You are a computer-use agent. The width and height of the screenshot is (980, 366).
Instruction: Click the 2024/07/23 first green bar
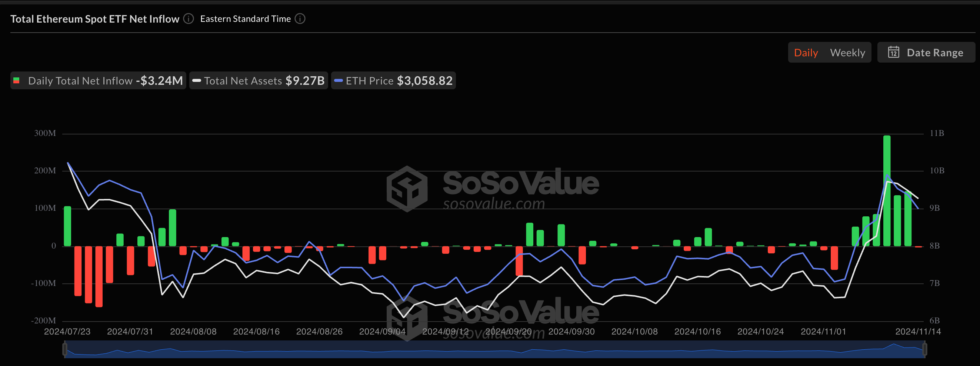point(67,226)
